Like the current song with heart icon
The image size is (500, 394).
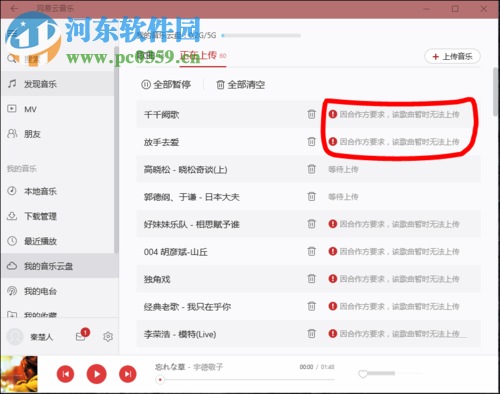[363, 374]
